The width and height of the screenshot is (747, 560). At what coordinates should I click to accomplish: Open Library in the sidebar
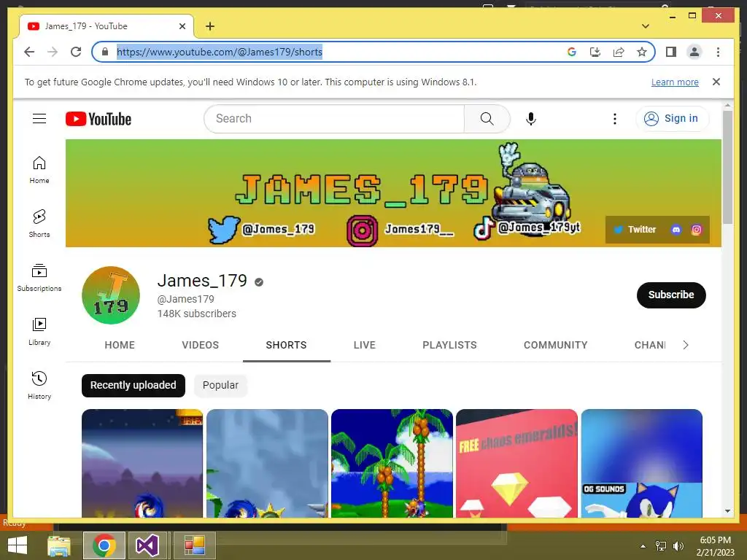click(39, 332)
